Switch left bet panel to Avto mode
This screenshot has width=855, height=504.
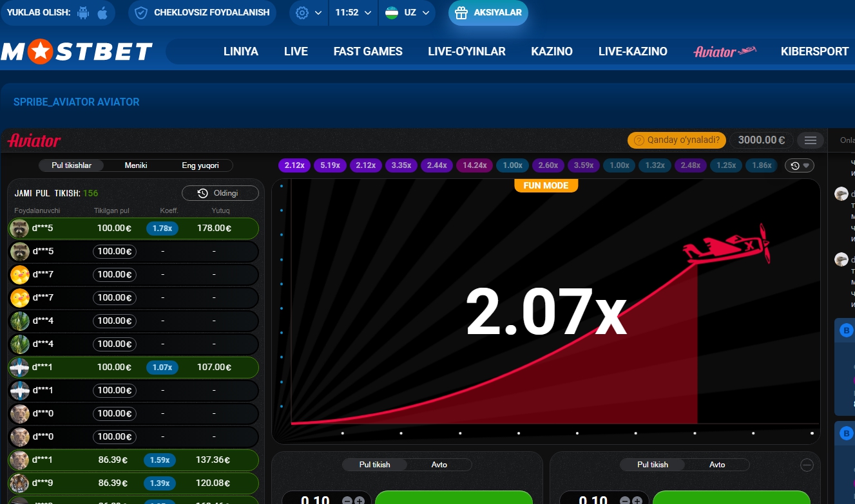point(439,465)
